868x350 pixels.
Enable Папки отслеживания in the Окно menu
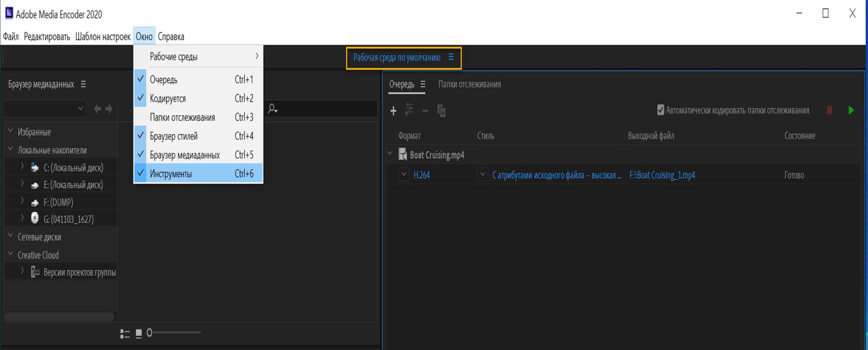pyautogui.click(x=198, y=118)
